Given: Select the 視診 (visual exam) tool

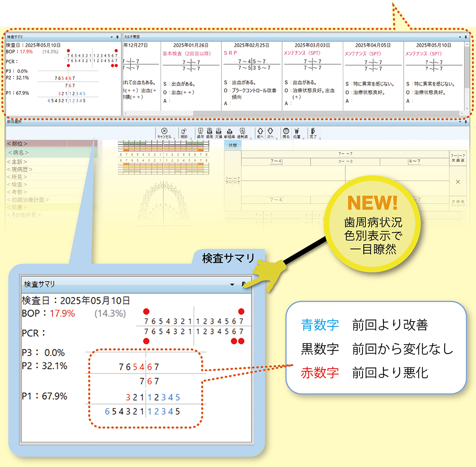Looking at the screenshot, I should (183, 131).
